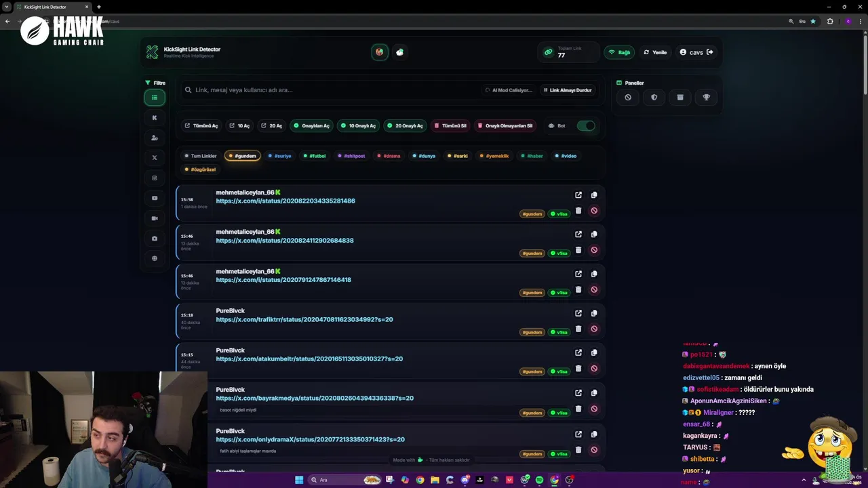Filter links by Kick icon in sidebar
Viewport: 868px width, 488px height.
[155, 118]
